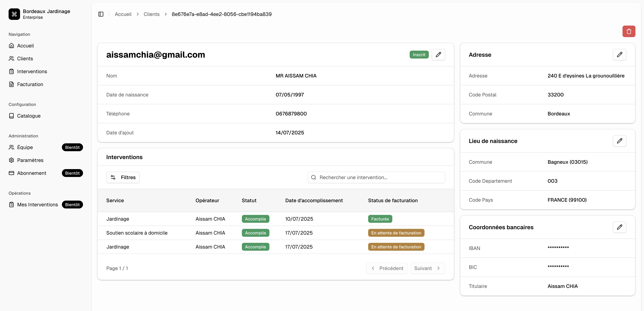This screenshot has height=311, width=644.
Task: Click the Paramètres gear icon
Action: (x=11, y=160)
